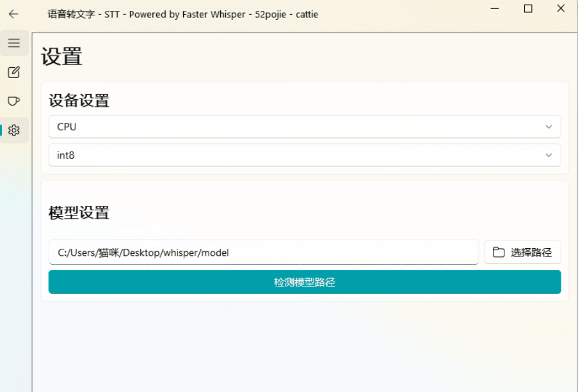This screenshot has height=392, width=578.
Task: Click the model path input field
Action: pyautogui.click(x=264, y=253)
